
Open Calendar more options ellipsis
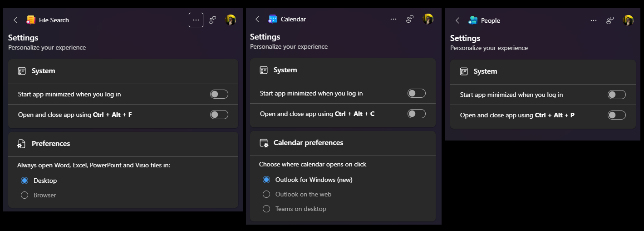[393, 19]
